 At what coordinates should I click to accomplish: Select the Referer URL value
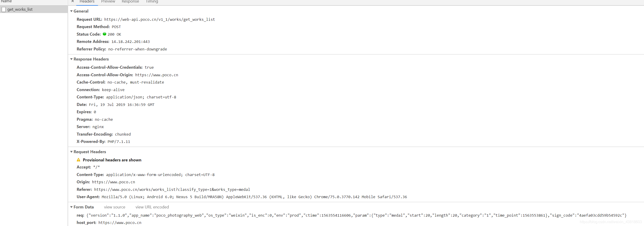coord(172,189)
